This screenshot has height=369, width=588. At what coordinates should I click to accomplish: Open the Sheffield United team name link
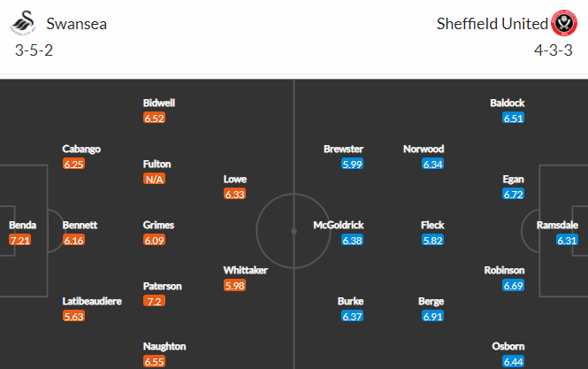(x=491, y=24)
